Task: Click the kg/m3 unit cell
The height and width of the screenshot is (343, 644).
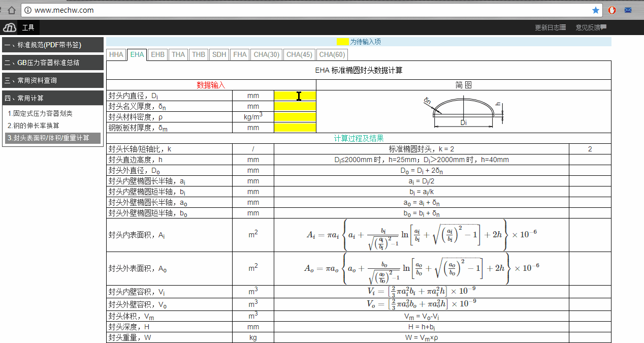Action: pos(253,117)
